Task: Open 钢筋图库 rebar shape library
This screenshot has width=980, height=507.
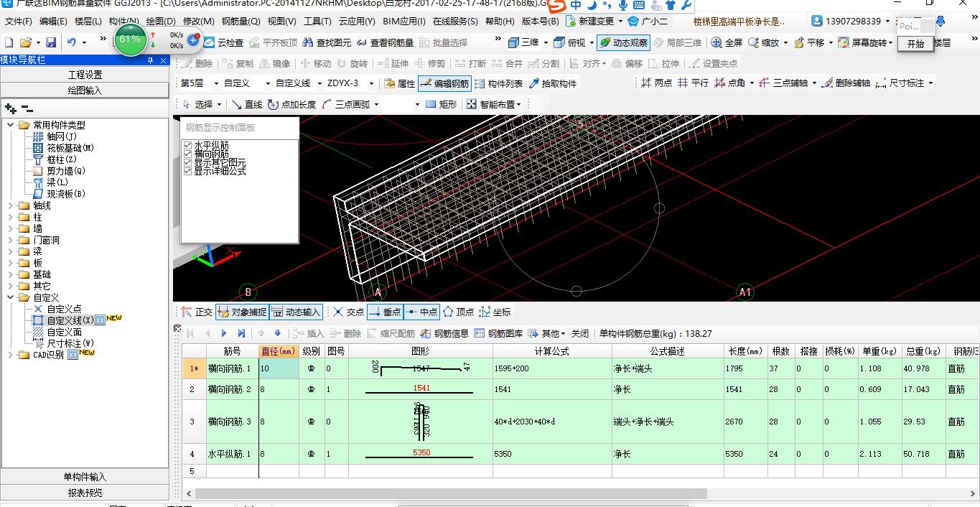Action: pyautogui.click(x=498, y=334)
